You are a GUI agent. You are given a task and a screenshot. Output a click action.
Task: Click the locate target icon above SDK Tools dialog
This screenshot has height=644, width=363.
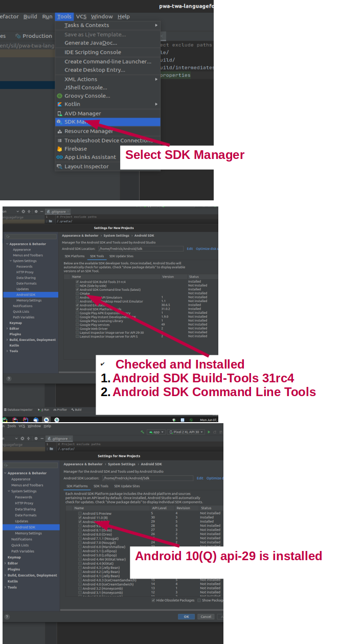tap(22, 211)
